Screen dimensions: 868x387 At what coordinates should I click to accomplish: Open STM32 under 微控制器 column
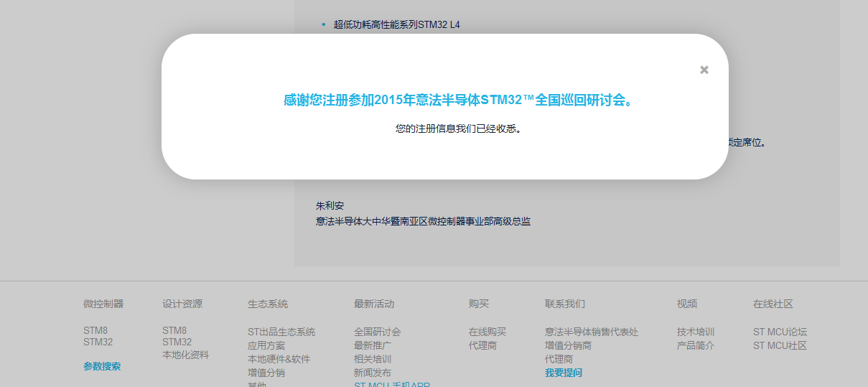98,342
